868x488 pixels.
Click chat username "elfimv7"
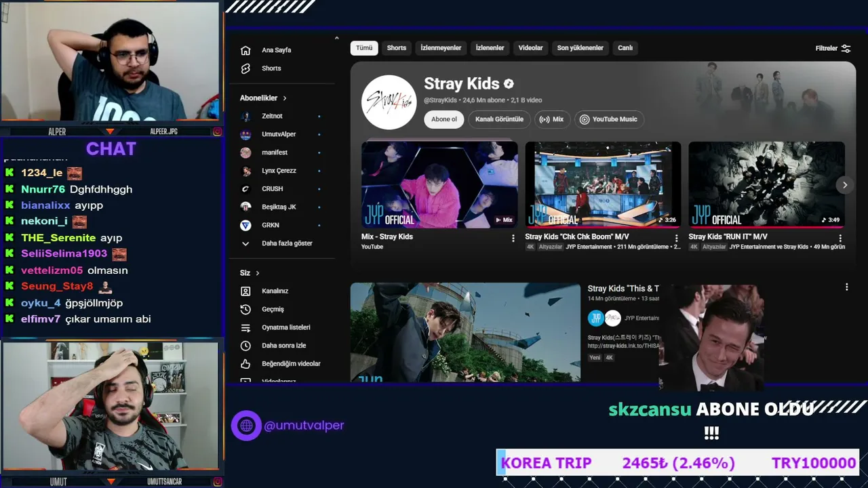(41, 319)
